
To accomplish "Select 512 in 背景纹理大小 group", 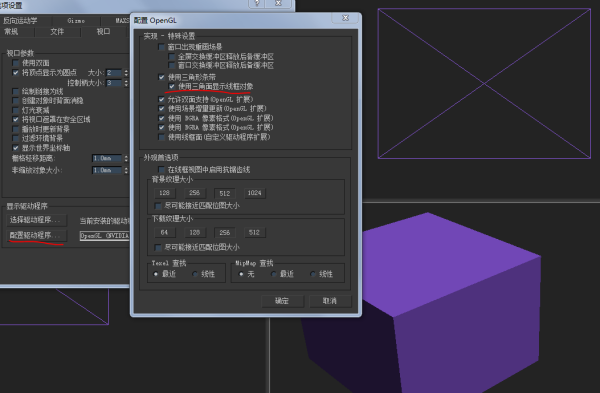I will (x=225, y=193).
